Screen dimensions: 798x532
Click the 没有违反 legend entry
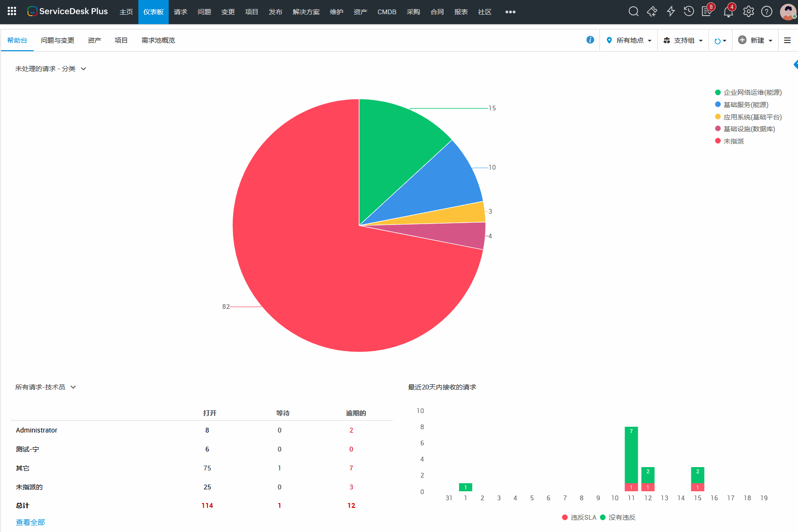617,517
